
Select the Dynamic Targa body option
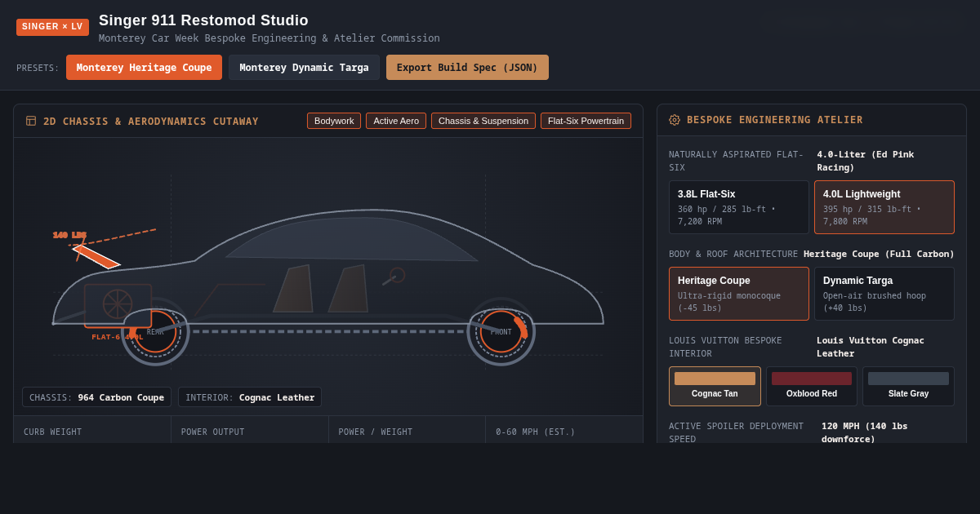[884, 294]
